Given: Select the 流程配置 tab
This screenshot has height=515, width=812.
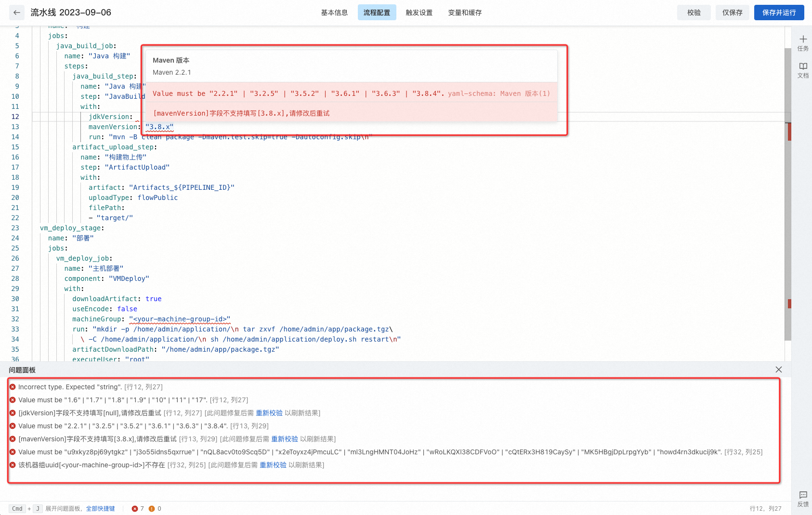Looking at the screenshot, I should [x=377, y=13].
